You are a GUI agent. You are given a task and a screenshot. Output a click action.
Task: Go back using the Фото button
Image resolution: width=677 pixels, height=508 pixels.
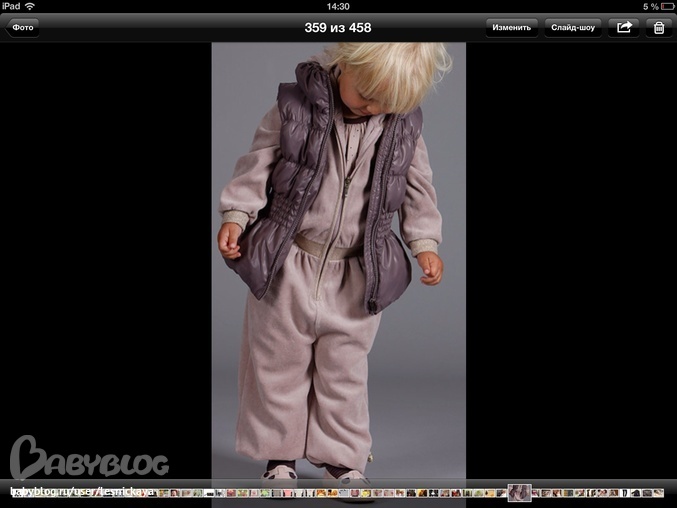[x=22, y=28]
